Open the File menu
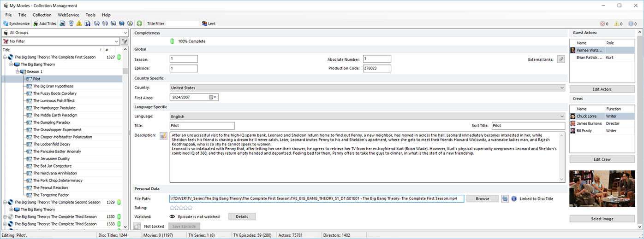This screenshot has height=239, width=644. tap(9, 15)
